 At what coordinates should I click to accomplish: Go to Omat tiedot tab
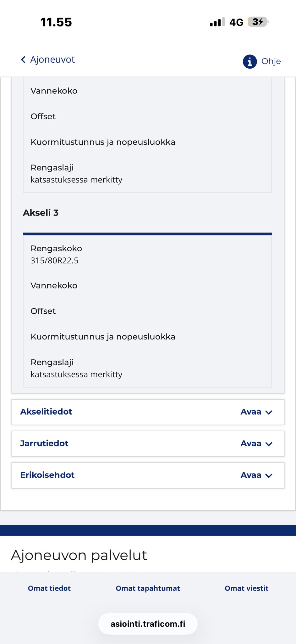coord(49,588)
